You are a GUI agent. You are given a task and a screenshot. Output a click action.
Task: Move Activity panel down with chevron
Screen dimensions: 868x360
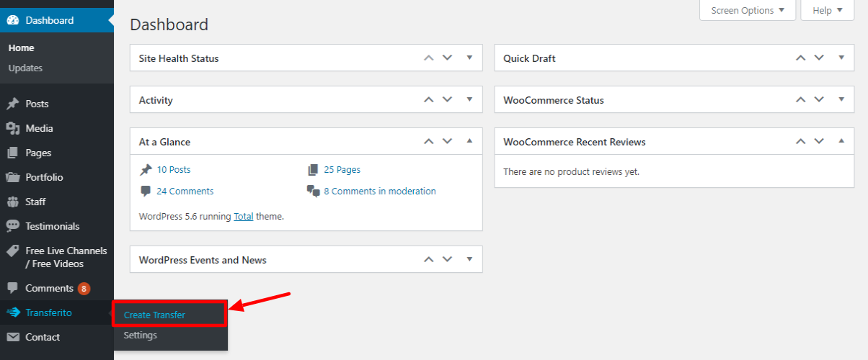click(x=447, y=99)
